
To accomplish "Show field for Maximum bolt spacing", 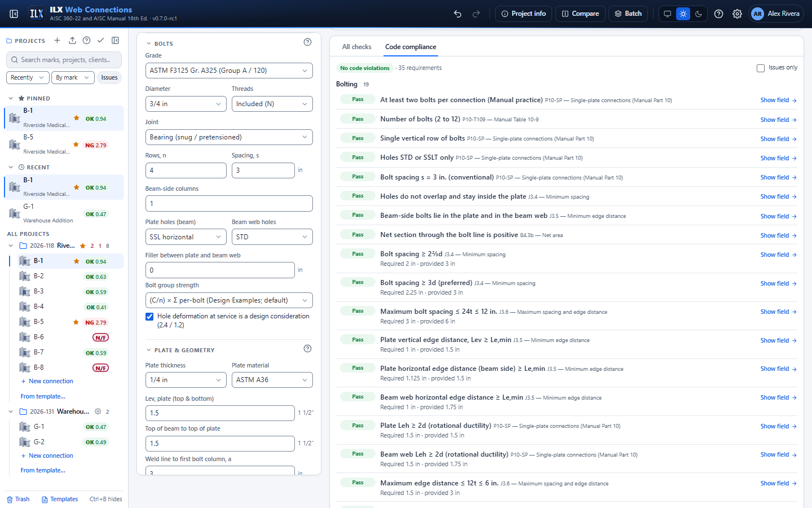I will [778, 312].
